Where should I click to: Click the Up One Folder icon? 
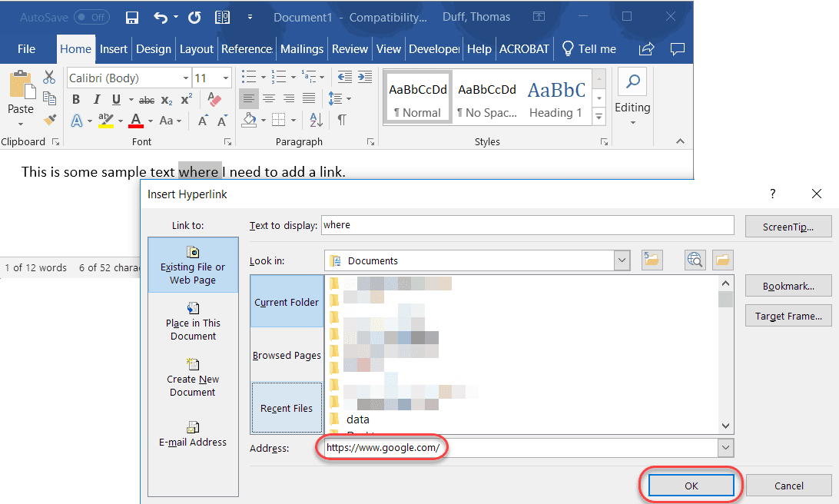coord(652,260)
